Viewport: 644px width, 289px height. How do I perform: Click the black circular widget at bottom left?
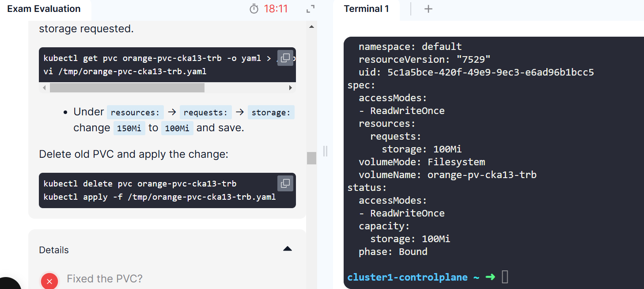[x=8, y=284]
